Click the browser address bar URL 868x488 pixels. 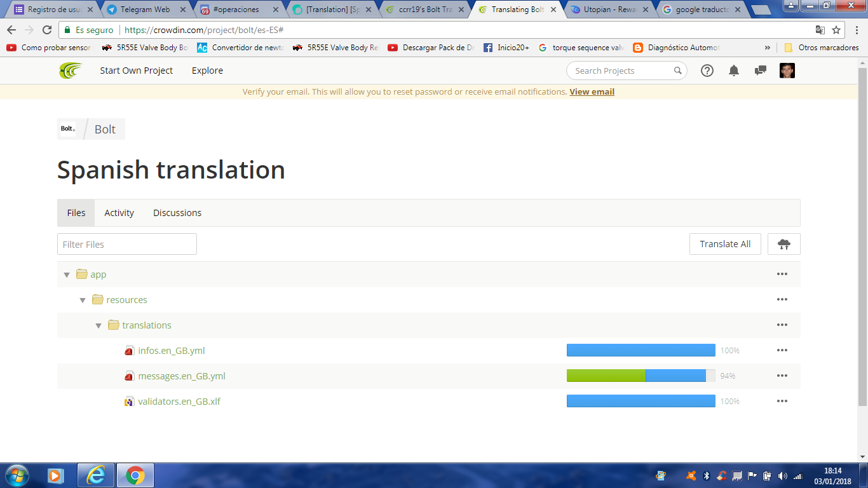tap(203, 30)
